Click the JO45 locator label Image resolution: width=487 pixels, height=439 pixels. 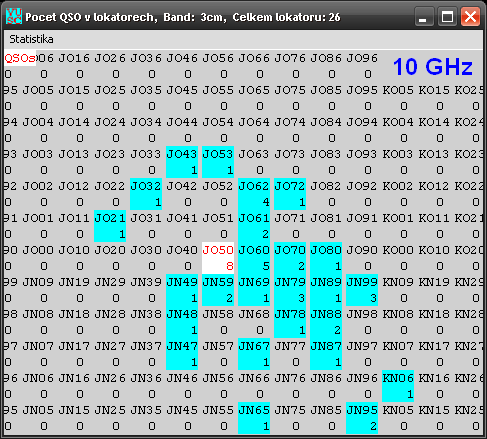pyautogui.click(x=182, y=90)
